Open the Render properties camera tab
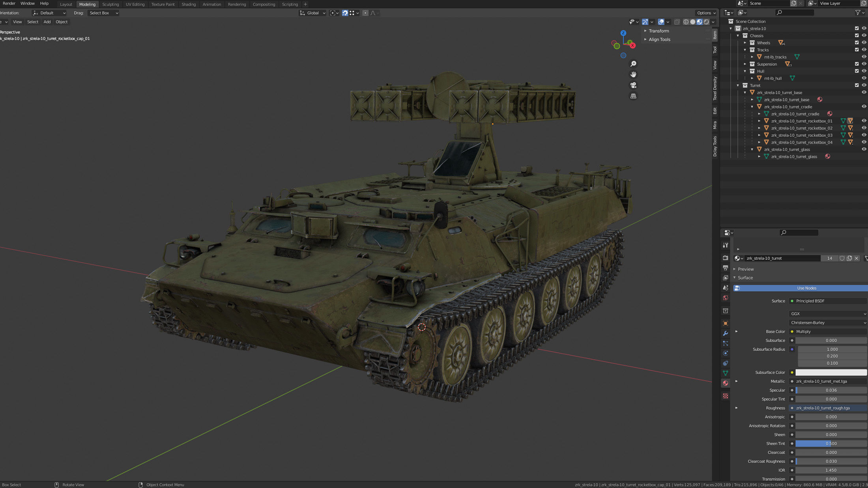This screenshot has height=488, width=868. (725, 258)
